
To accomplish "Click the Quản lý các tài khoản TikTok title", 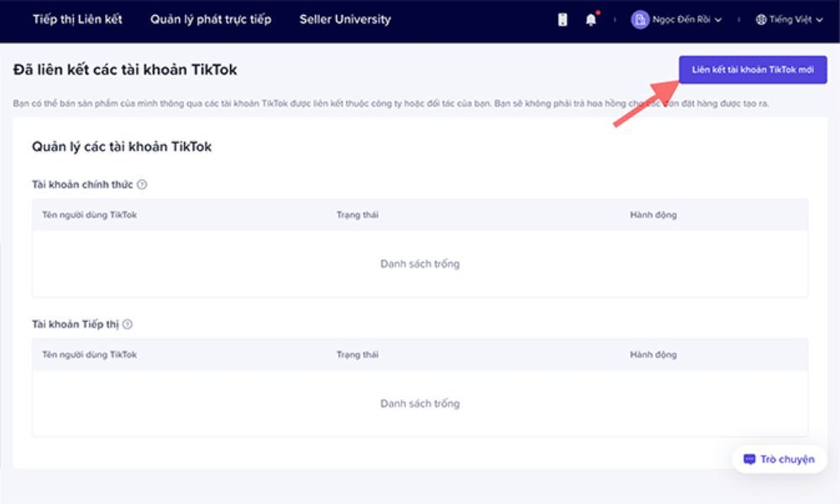I will pos(122,147).
